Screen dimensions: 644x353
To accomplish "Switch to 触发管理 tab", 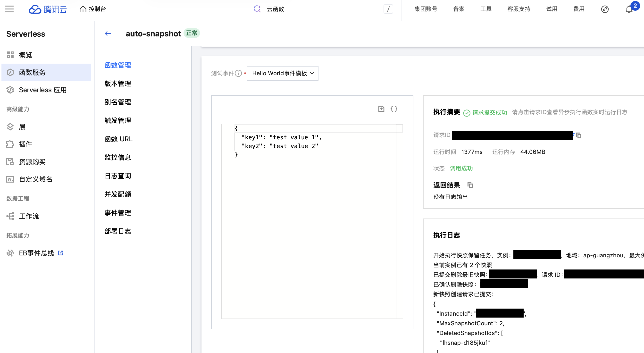I will click(117, 120).
